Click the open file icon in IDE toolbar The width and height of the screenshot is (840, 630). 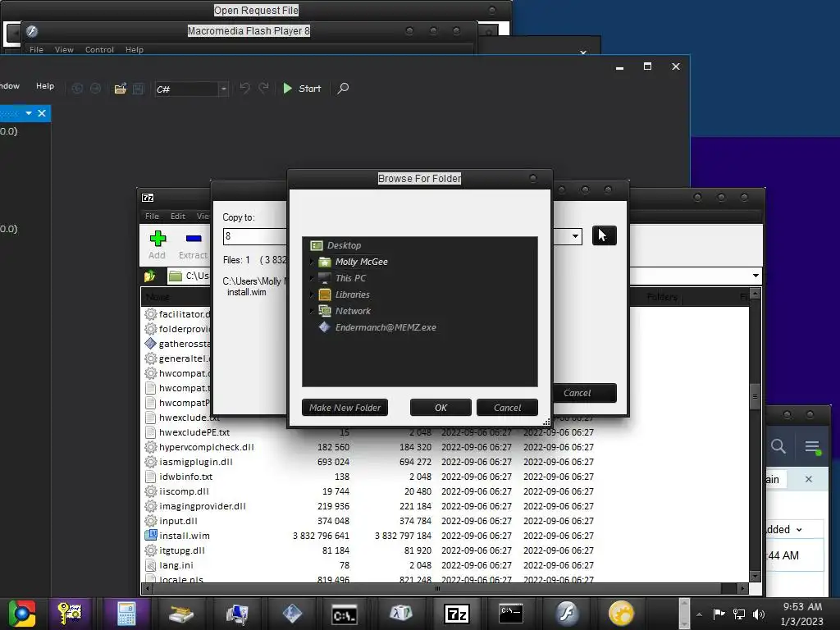click(x=120, y=89)
